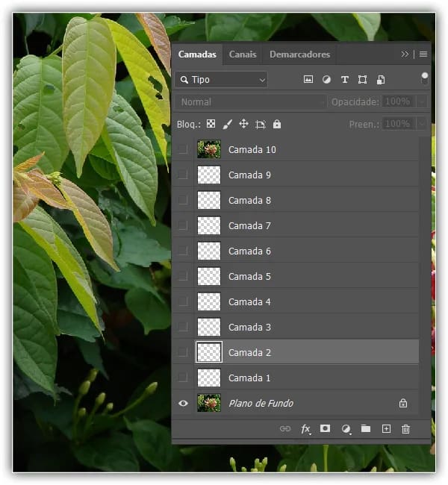Lock transparent pixels icon
The image size is (448, 485).
[x=211, y=124]
